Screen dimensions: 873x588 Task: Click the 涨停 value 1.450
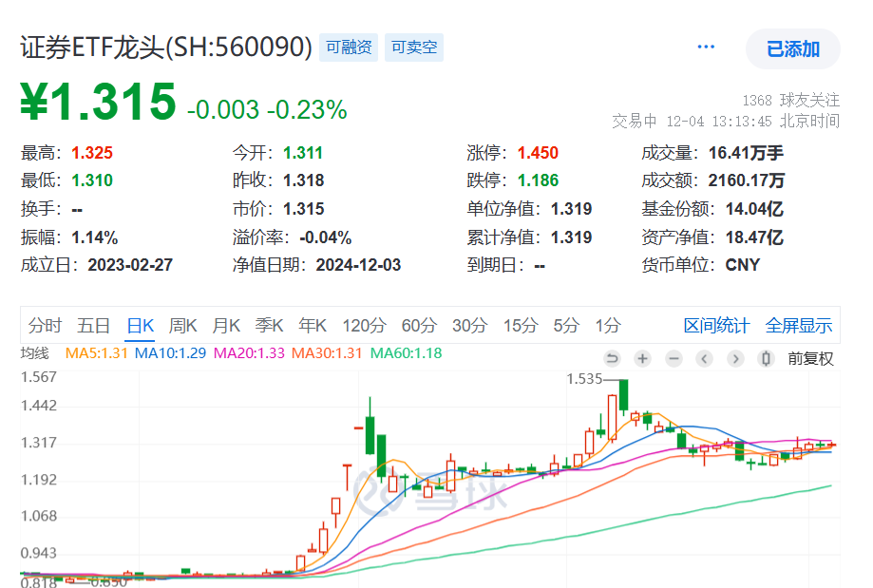[538, 153]
